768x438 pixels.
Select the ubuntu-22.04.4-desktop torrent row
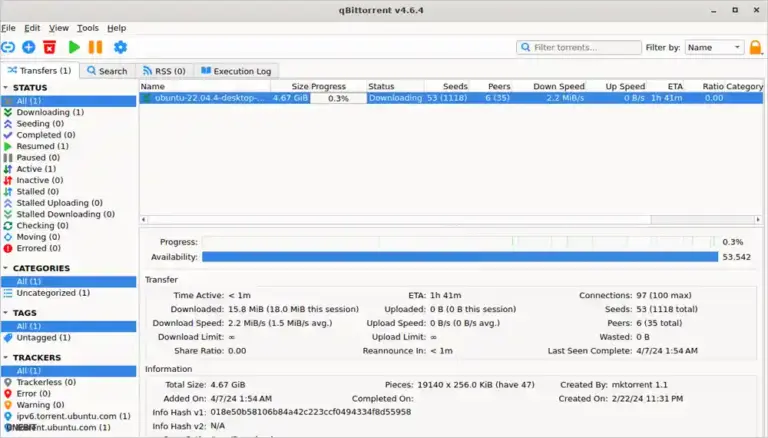point(451,98)
